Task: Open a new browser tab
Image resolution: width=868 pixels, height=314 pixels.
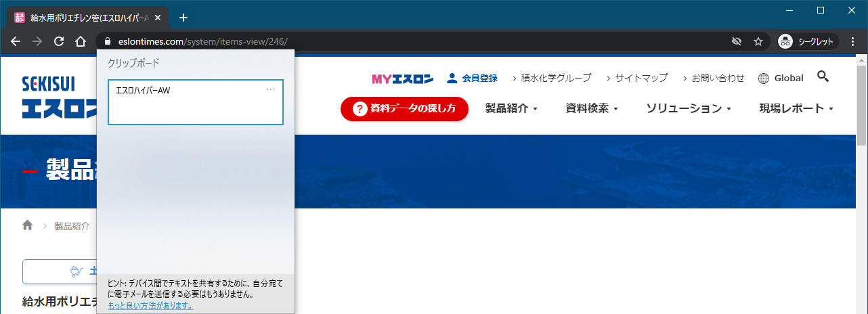Action: click(x=183, y=18)
